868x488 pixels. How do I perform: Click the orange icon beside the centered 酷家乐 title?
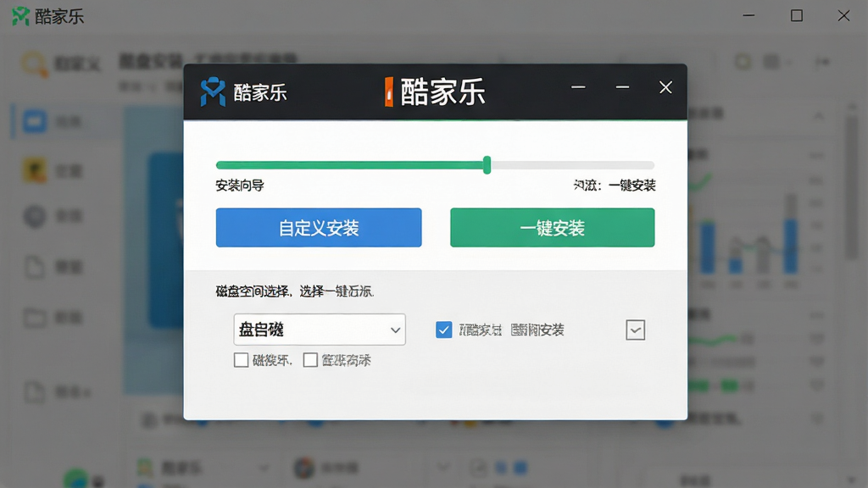pyautogui.click(x=388, y=91)
